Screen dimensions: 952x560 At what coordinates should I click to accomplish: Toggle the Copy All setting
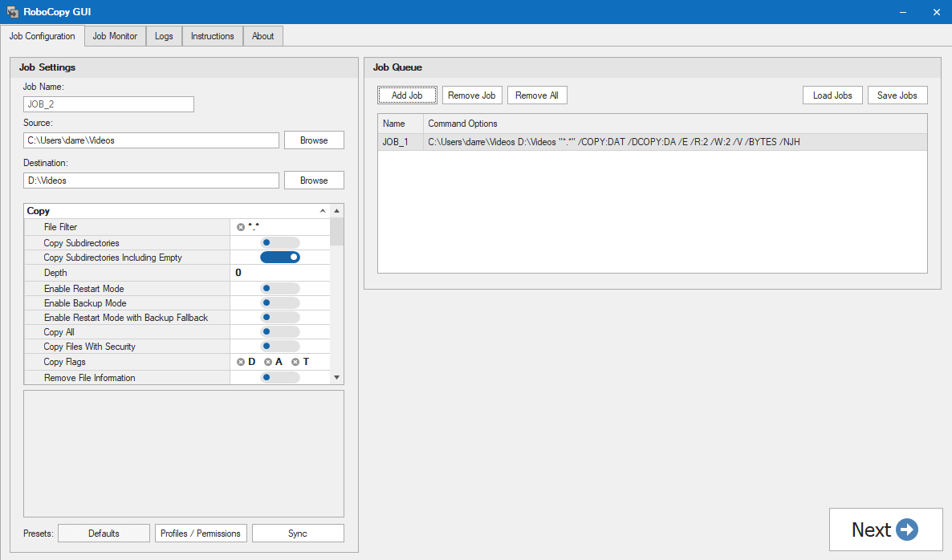pyautogui.click(x=279, y=331)
